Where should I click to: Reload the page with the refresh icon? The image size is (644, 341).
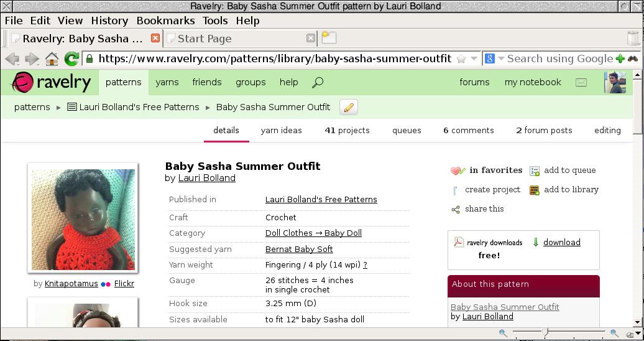click(x=71, y=59)
